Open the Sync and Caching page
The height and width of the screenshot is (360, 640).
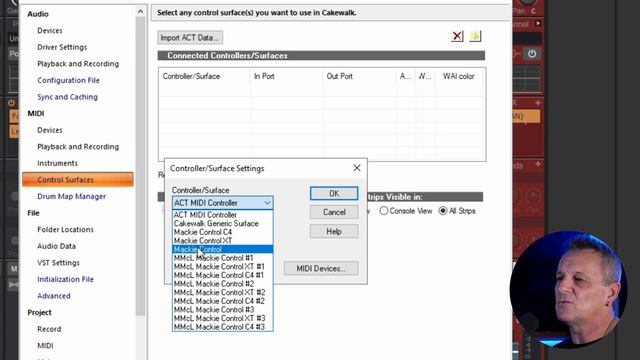click(67, 97)
